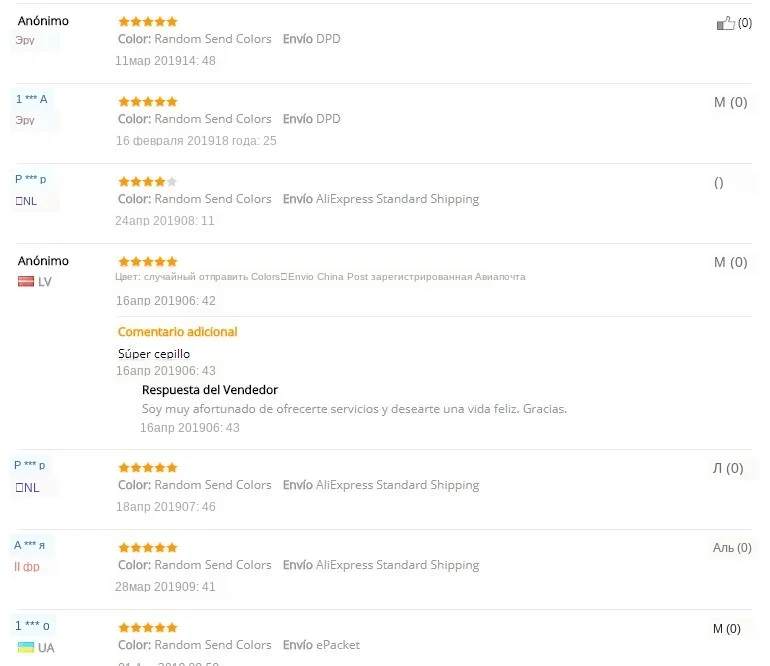The height and width of the screenshot is (666, 770).
Task: Click the 'Л (0)' helpful counter
Action: click(x=727, y=468)
